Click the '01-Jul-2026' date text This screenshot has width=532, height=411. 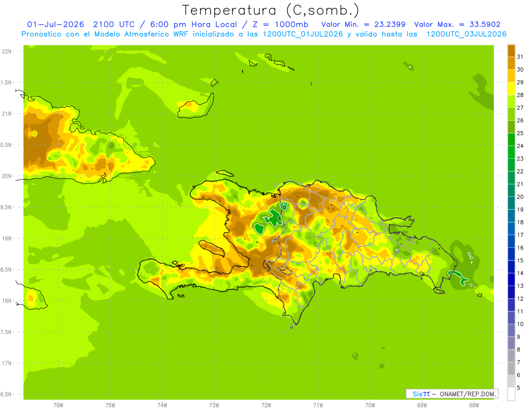click(55, 24)
